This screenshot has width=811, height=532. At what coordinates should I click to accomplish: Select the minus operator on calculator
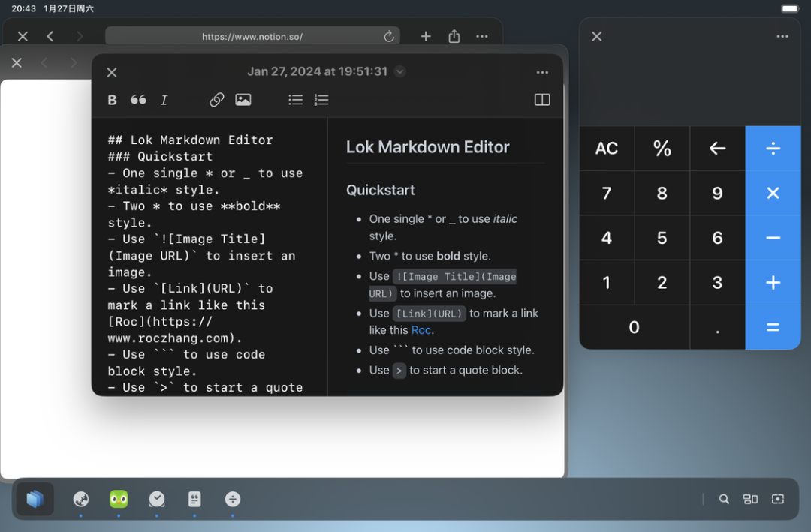773,238
